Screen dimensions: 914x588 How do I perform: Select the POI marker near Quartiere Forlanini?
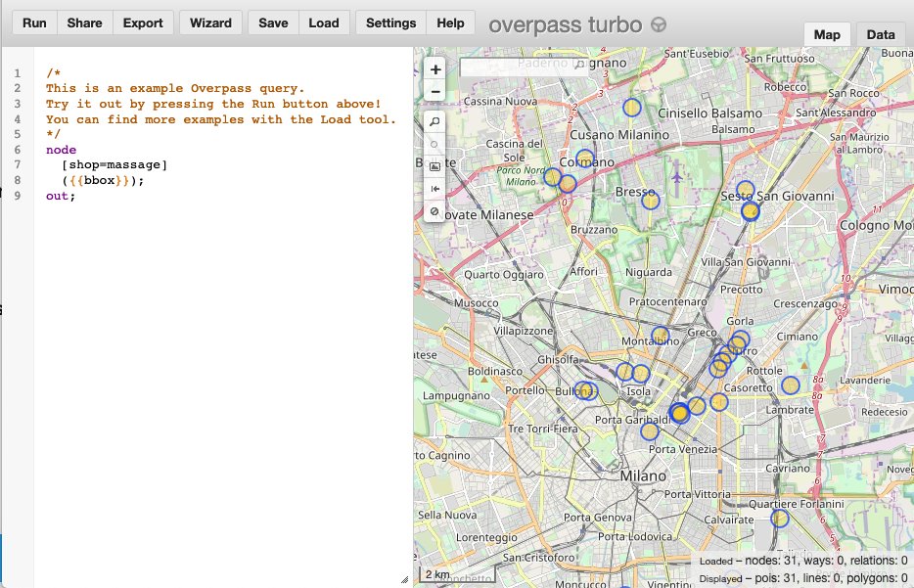(x=779, y=519)
